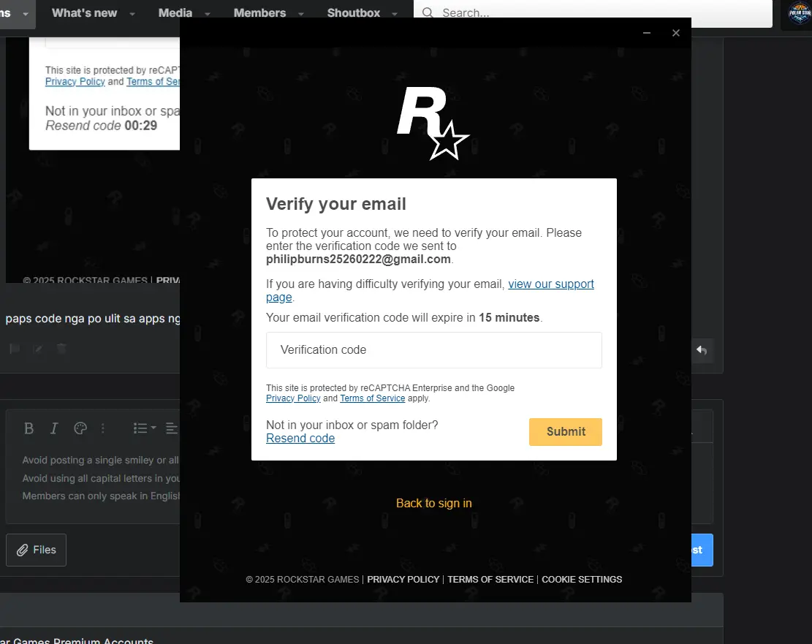Open the What's new nav item
Image resolution: width=812 pixels, height=644 pixels.
coord(84,13)
